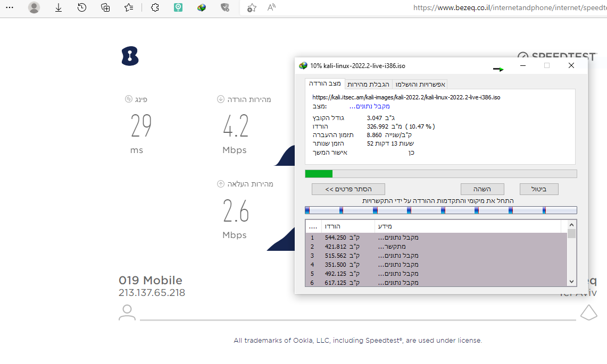Open the browser profile avatar
The height and width of the screenshot is (364, 607).
[x=34, y=7]
